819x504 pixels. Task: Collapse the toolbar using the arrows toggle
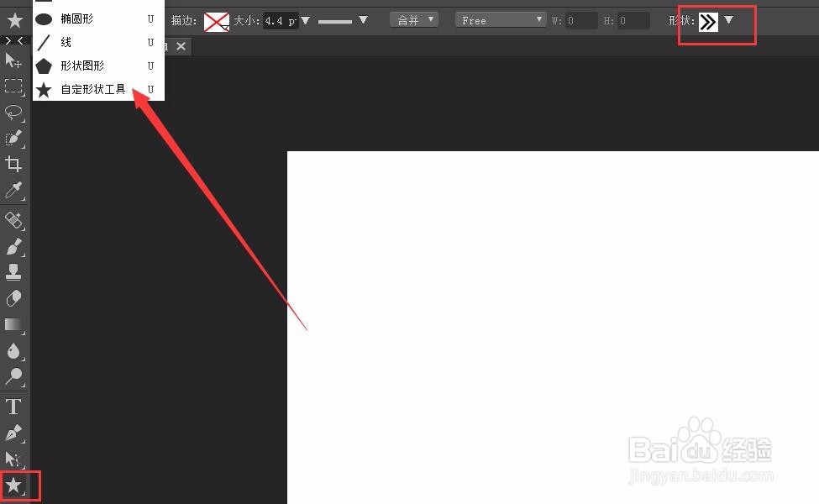coord(14,40)
